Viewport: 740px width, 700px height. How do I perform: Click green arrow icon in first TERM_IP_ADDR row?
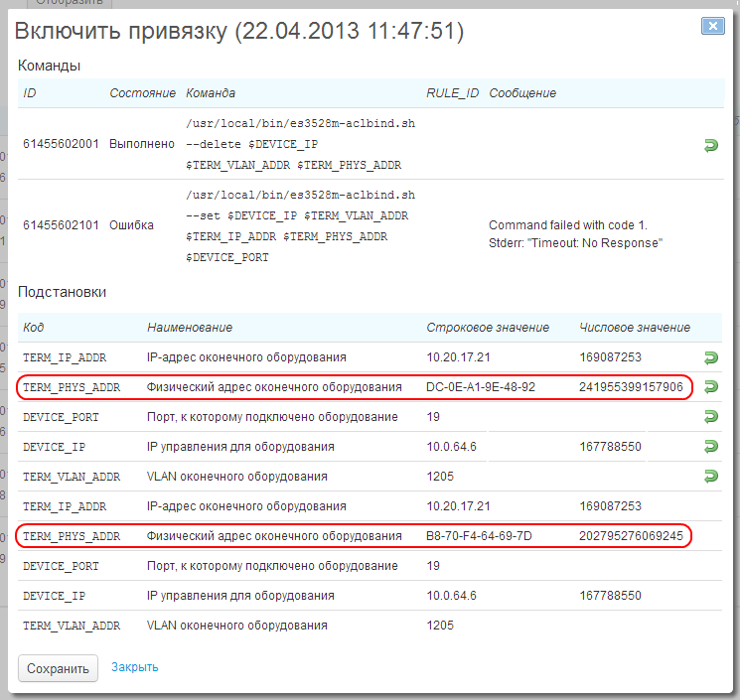coord(711,358)
